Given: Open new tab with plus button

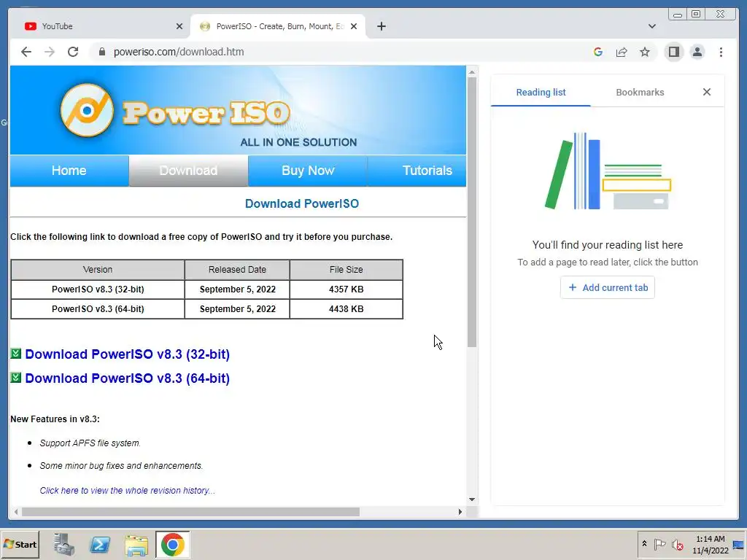Looking at the screenshot, I should coord(382,26).
